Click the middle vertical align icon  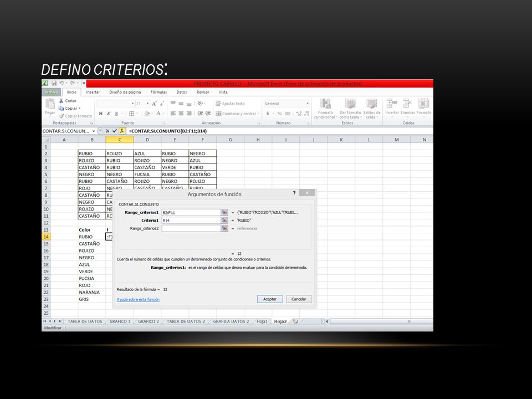pyautogui.click(x=181, y=104)
